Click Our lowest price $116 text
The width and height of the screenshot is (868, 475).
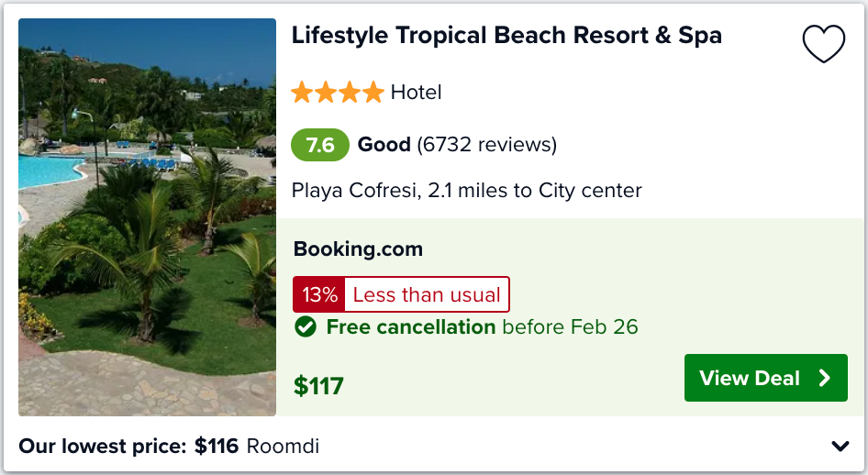coord(128,447)
